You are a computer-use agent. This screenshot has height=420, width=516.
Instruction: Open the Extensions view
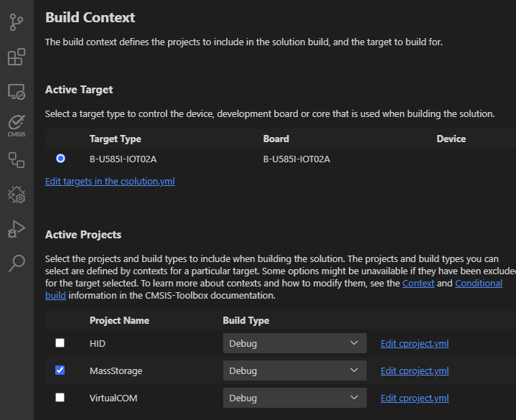(16, 57)
